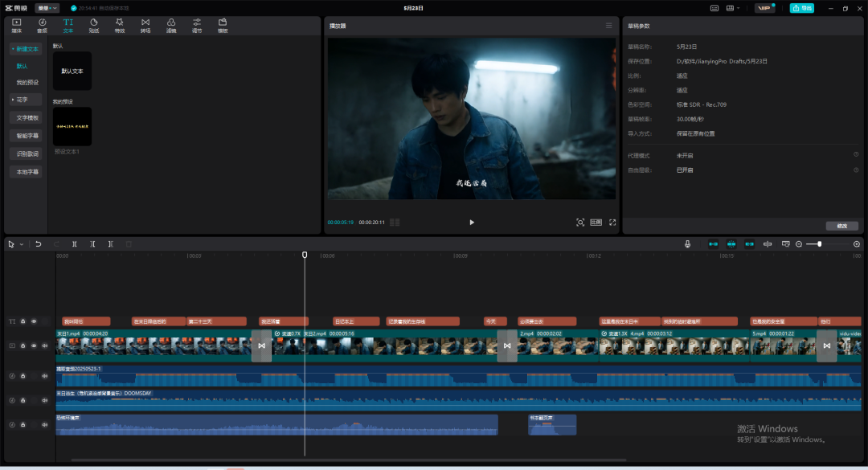Select the 今天 text clip

point(495,321)
